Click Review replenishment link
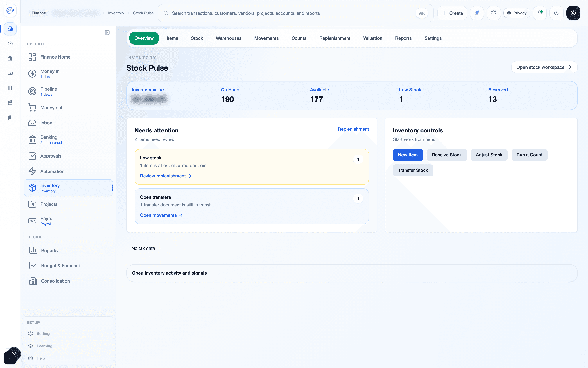 point(166,176)
